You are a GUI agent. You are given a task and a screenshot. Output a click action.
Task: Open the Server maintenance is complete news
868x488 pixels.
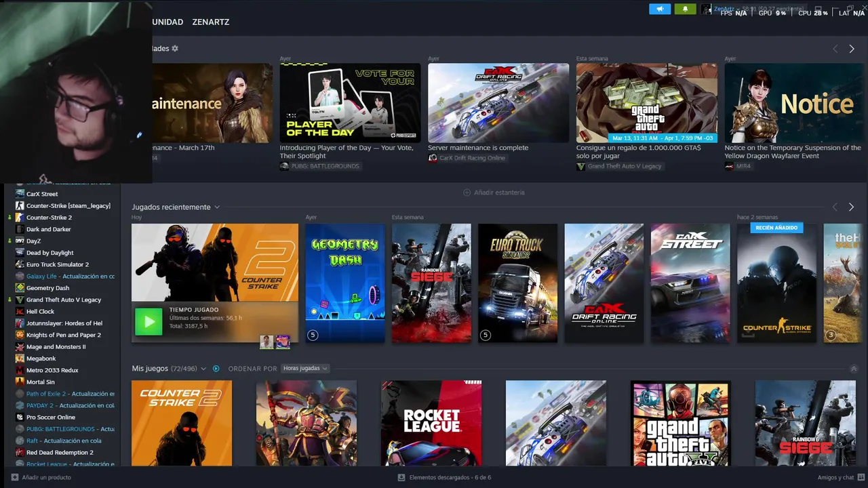click(478, 148)
